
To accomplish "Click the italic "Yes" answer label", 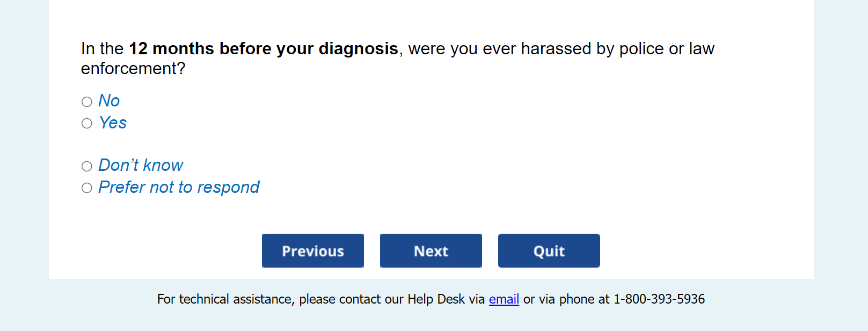I will coord(113,123).
